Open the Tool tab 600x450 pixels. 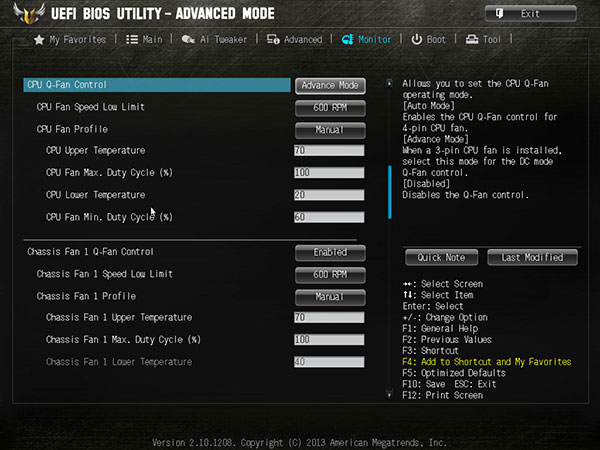click(483, 39)
